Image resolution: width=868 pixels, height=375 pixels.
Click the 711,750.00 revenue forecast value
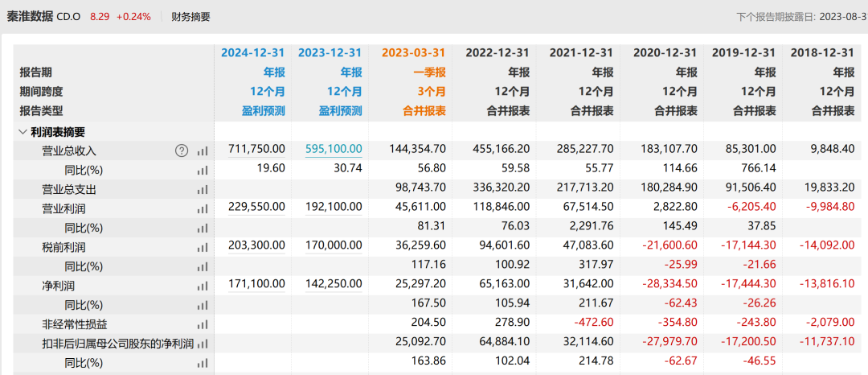point(256,149)
